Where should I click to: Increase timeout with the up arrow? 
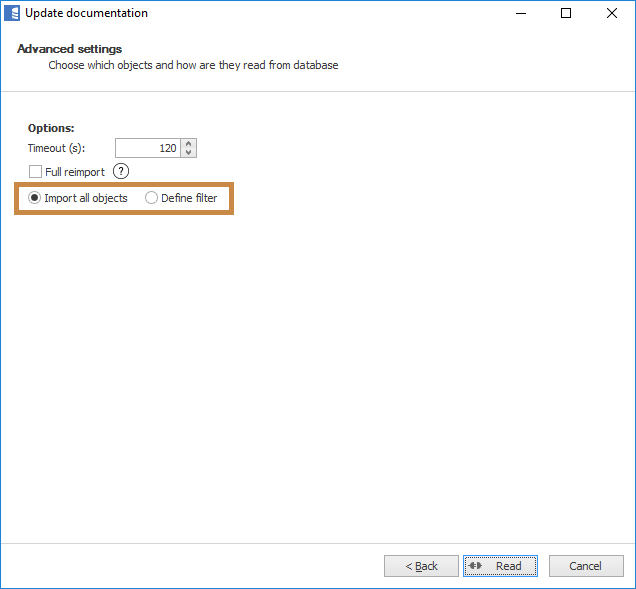click(x=189, y=144)
